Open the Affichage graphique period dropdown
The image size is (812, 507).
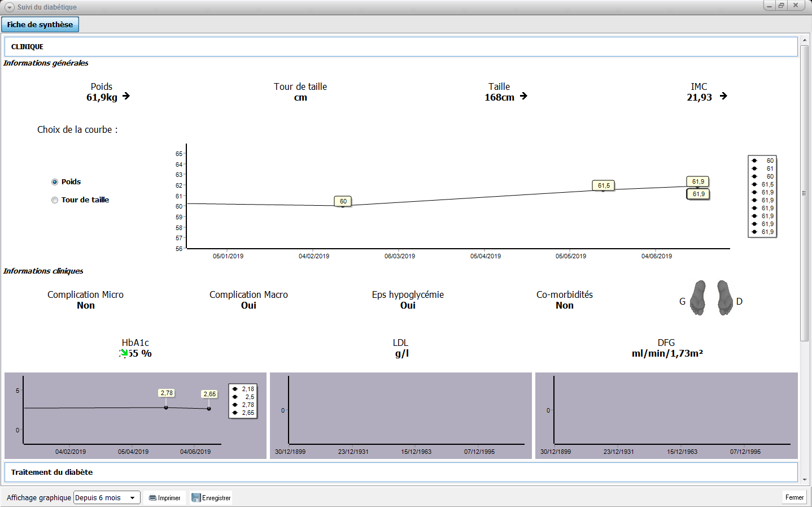click(x=107, y=498)
